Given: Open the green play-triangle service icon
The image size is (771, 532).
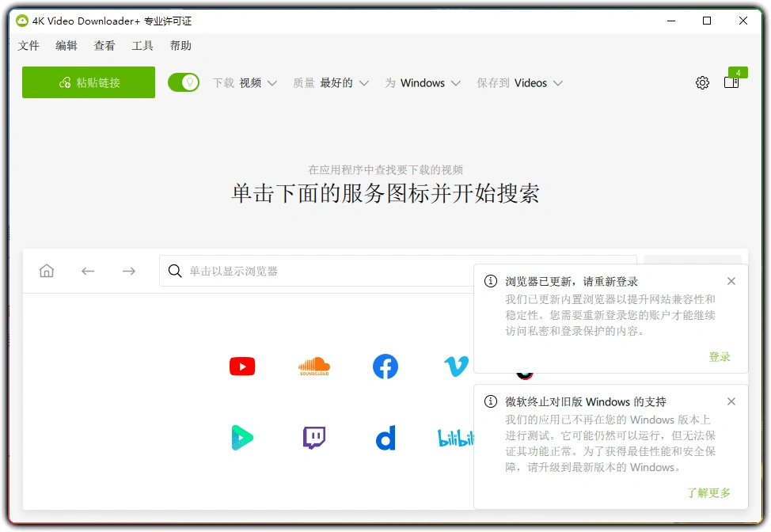Looking at the screenshot, I should (242, 437).
